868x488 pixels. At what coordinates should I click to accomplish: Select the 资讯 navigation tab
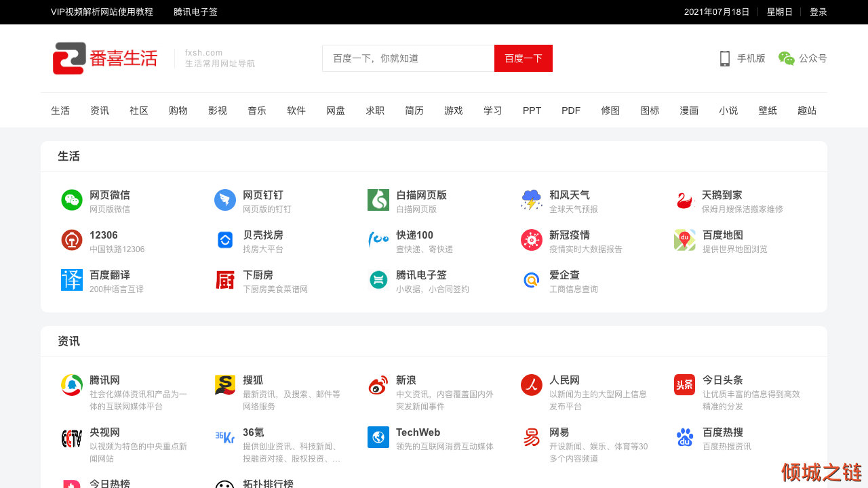100,110
